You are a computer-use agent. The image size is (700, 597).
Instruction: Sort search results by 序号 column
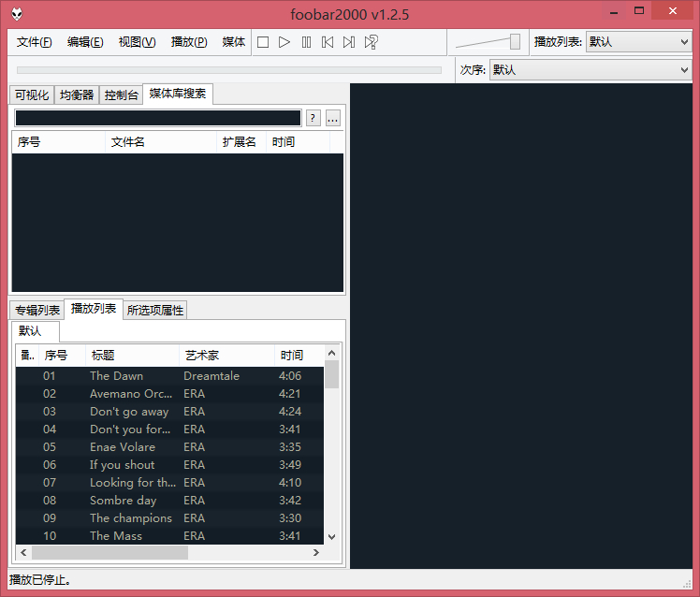[58, 142]
